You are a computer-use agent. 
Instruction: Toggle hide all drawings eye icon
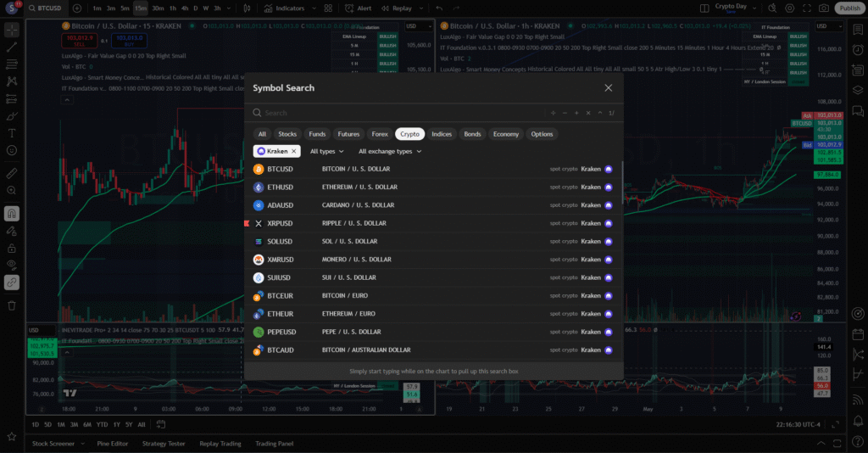click(x=12, y=266)
